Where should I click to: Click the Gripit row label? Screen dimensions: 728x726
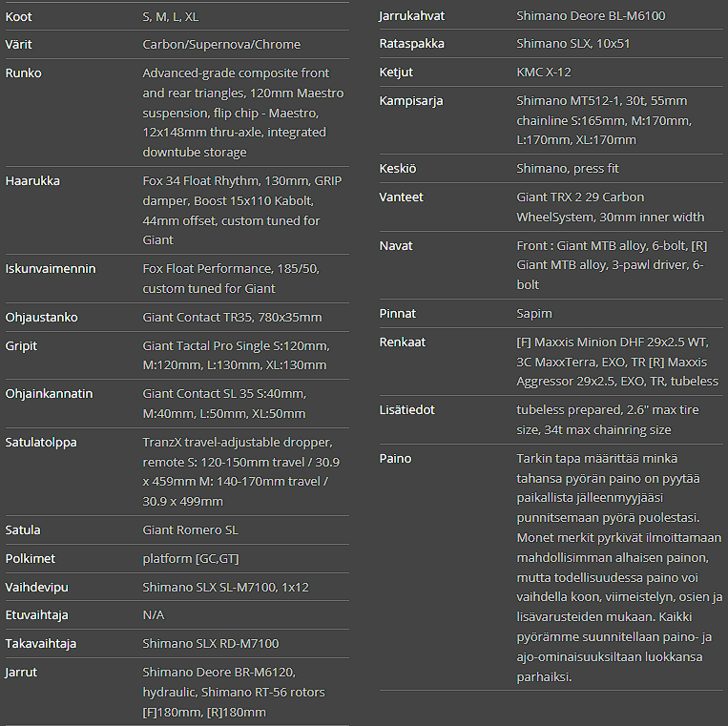[21, 346]
